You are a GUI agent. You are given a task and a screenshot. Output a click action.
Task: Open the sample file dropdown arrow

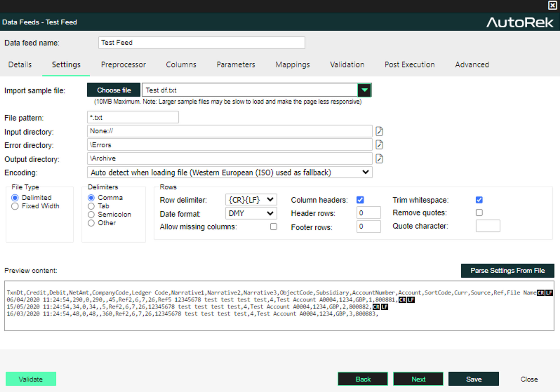coord(364,90)
